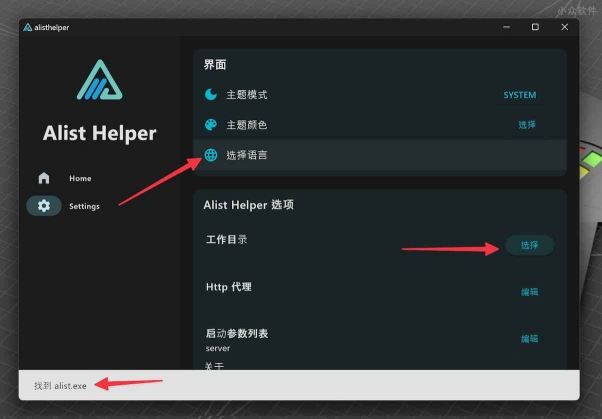Click 编辑 link for Http 代理
The width and height of the screenshot is (602, 419).
[x=529, y=292]
